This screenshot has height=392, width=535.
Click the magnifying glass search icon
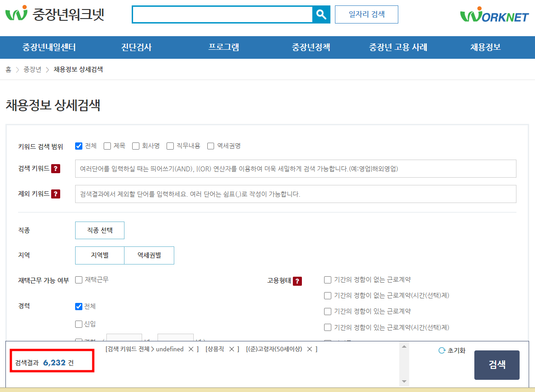[321, 14]
